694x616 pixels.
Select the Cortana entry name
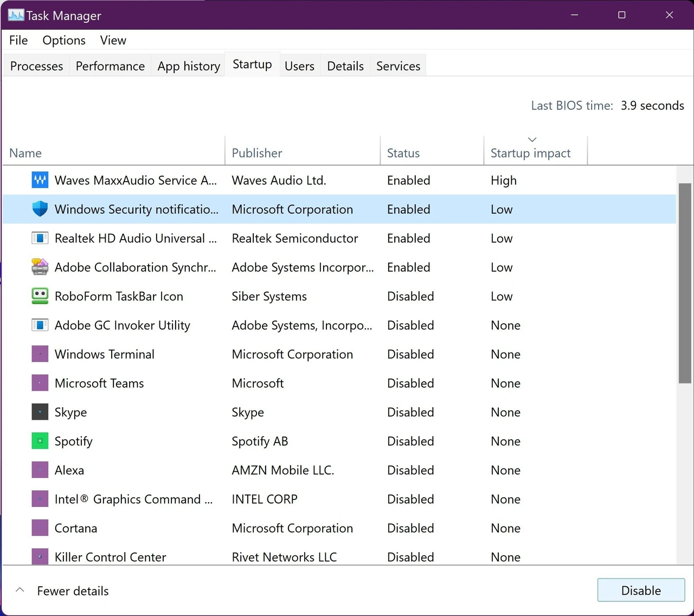[76, 528]
